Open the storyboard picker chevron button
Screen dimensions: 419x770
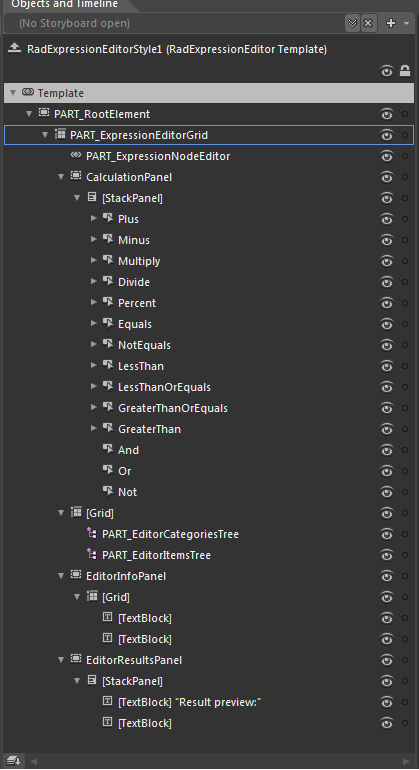[353, 23]
